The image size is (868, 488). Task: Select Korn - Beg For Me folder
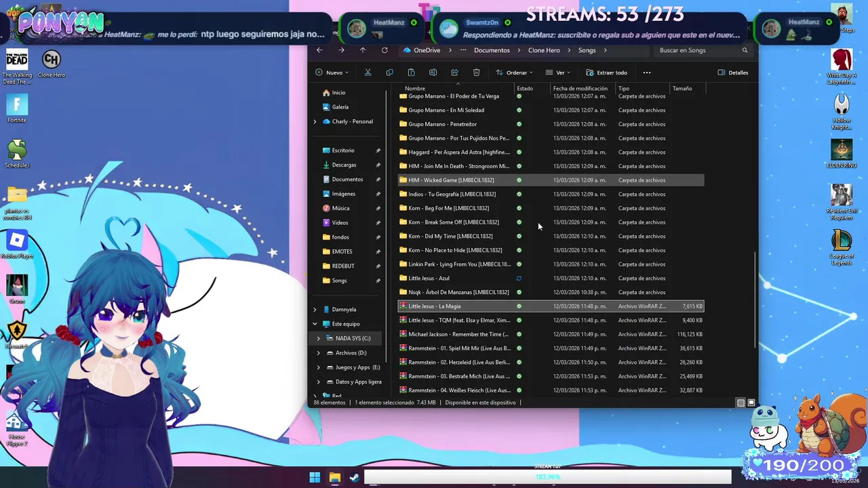pyautogui.click(x=551, y=208)
